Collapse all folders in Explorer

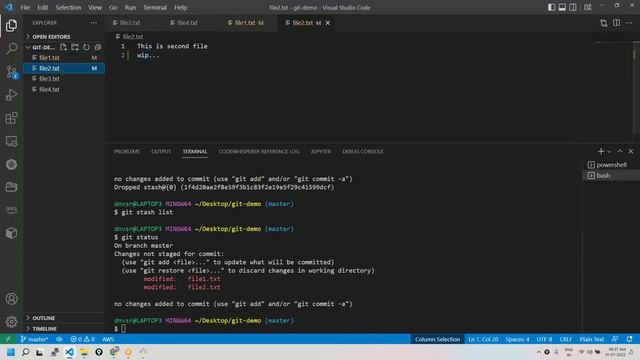click(98, 47)
